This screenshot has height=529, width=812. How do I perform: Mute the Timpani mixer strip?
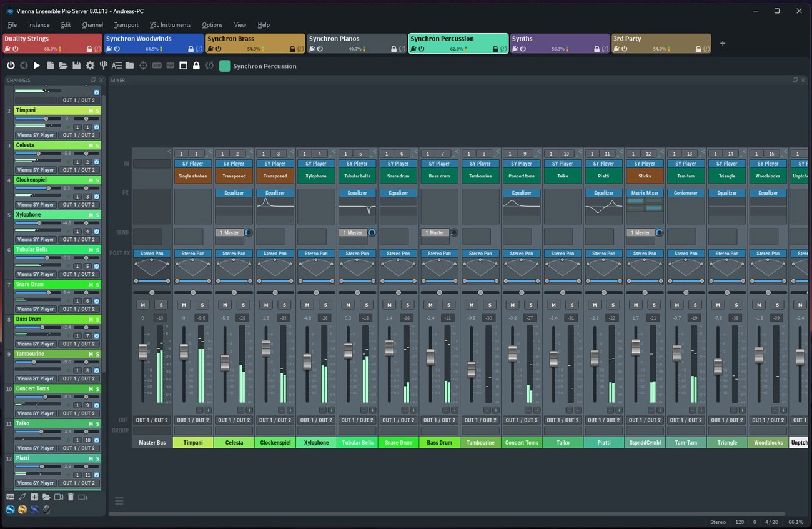click(184, 305)
